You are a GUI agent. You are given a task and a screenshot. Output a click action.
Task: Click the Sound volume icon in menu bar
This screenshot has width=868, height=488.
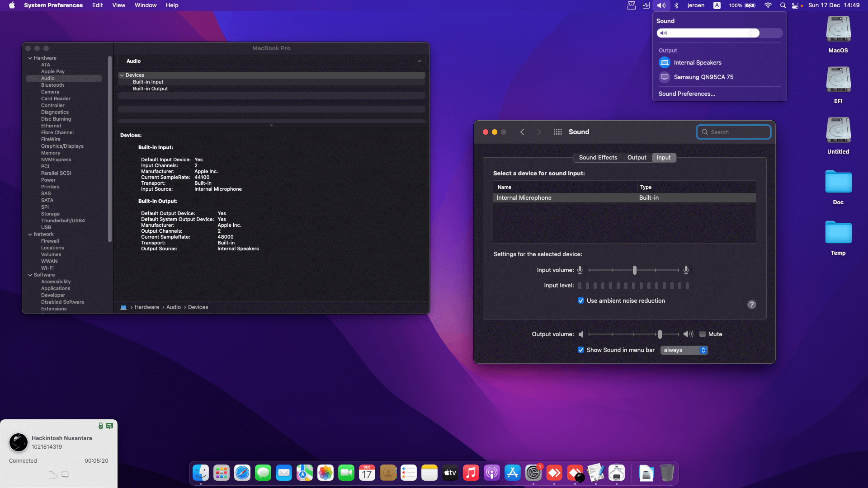tap(661, 5)
